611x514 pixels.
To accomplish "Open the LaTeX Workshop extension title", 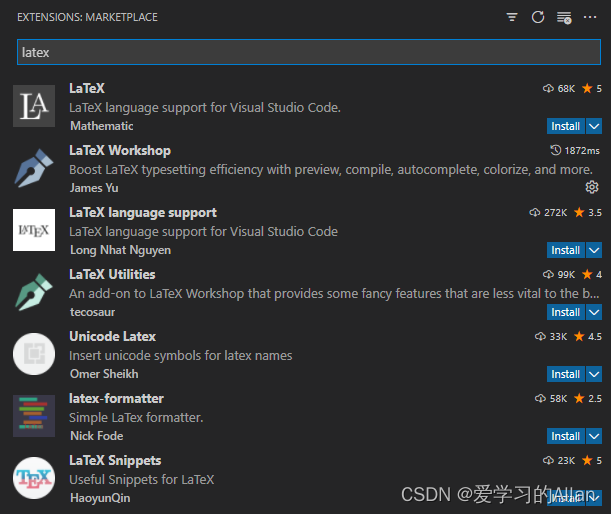I will point(120,150).
